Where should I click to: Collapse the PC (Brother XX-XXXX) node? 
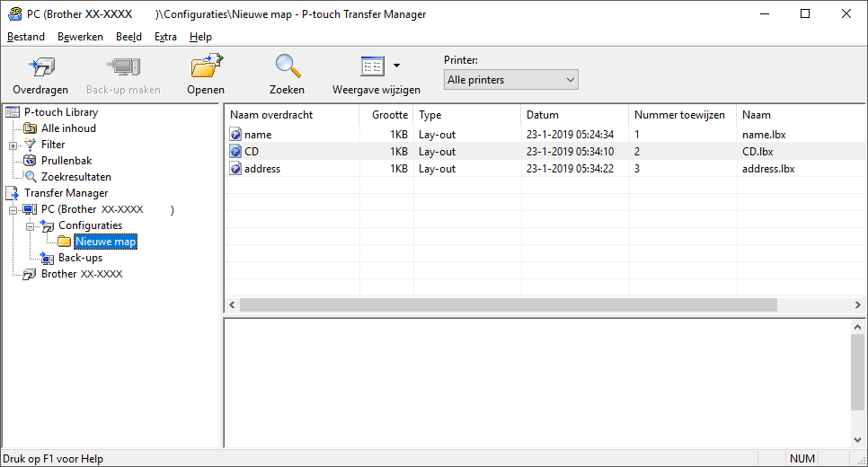13,210
